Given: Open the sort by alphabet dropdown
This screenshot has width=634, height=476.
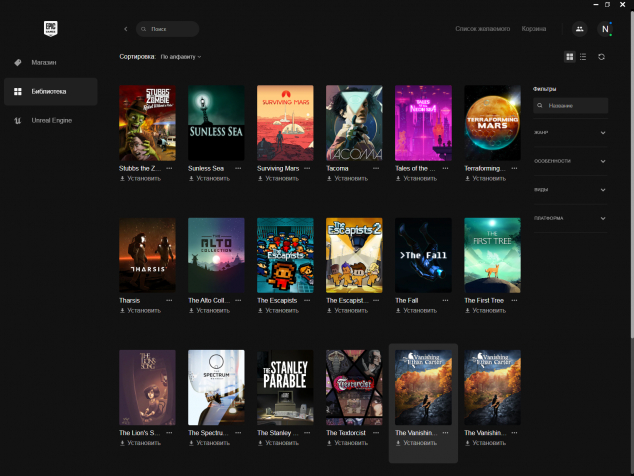Looking at the screenshot, I should [x=181, y=57].
